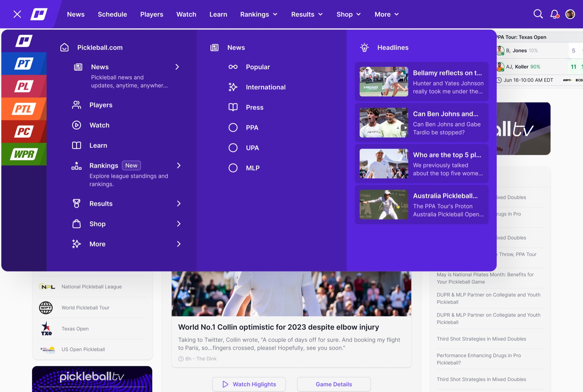Screen dimensions: 583x392
Task: Go to Players in the top navbar
Action: [152, 14]
